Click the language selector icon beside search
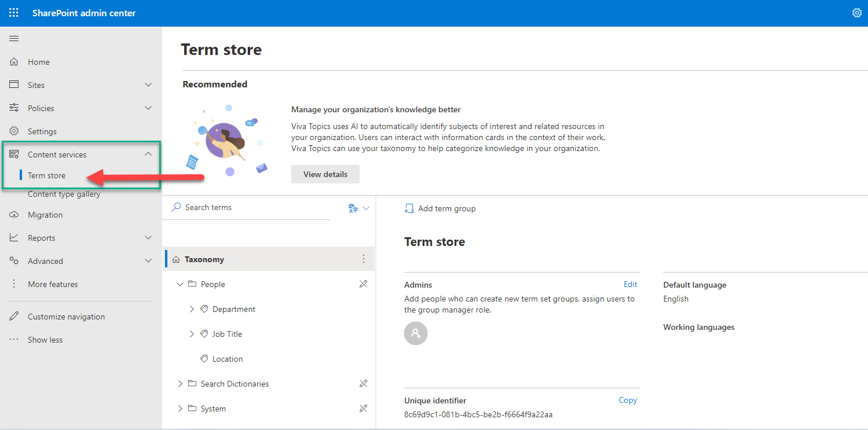The height and width of the screenshot is (430, 868). tap(358, 208)
